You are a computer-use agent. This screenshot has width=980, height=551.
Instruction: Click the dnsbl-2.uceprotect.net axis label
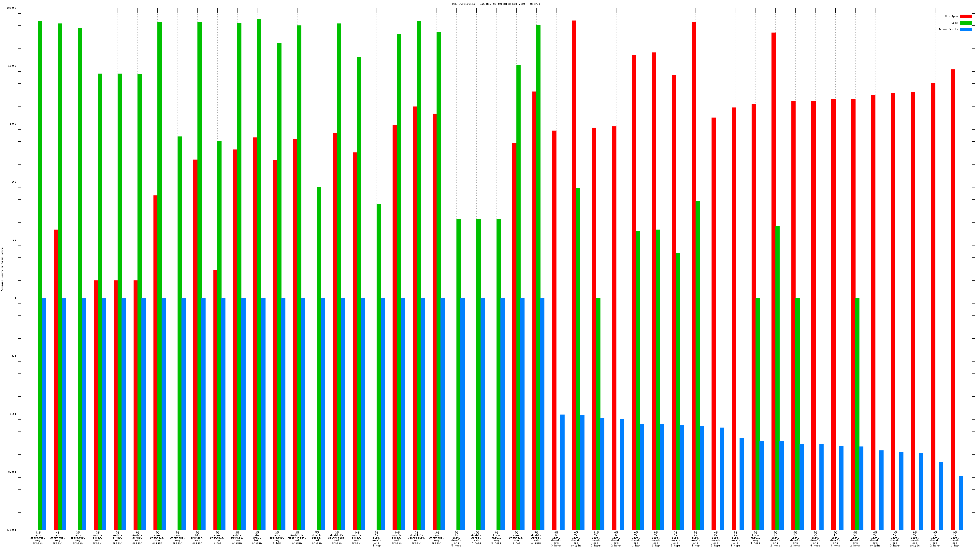(337, 538)
